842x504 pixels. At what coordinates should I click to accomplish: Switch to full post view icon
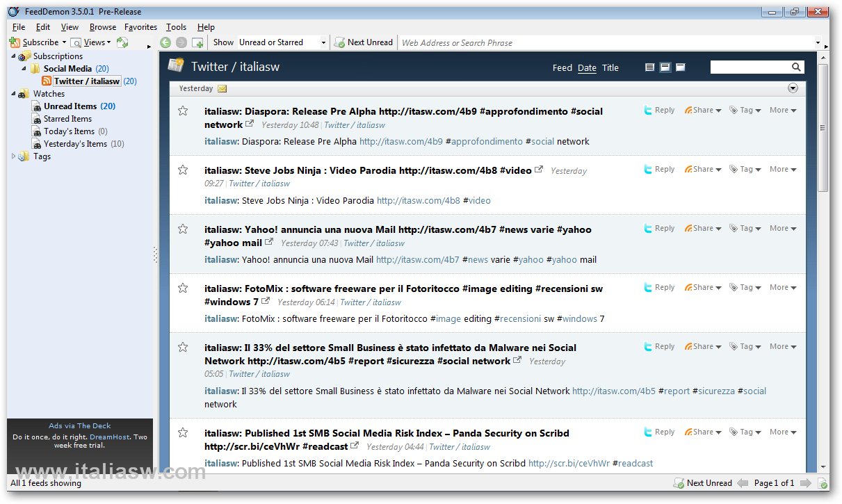(x=681, y=67)
